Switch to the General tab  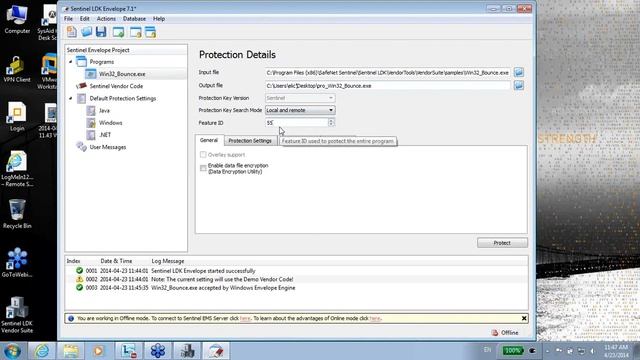(x=209, y=140)
